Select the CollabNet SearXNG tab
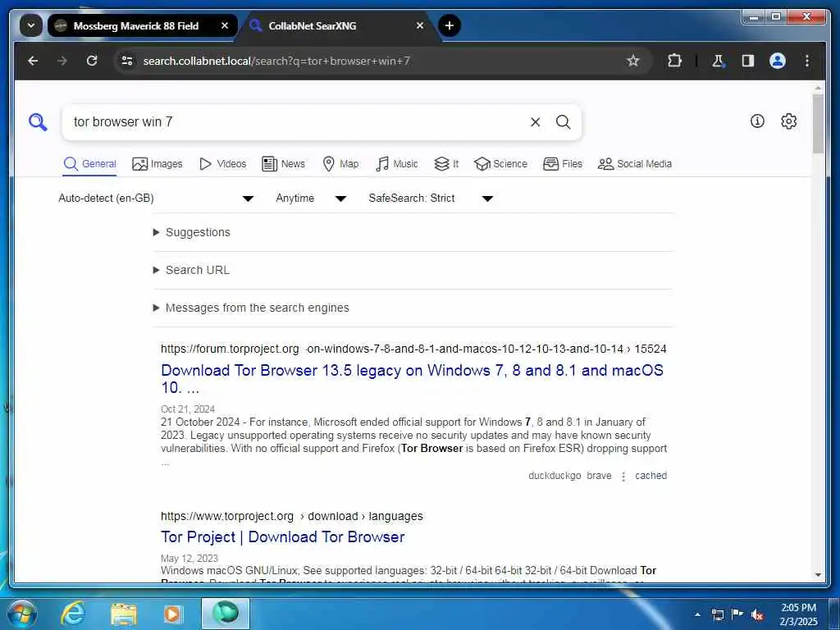This screenshot has height=630, width=840. pos(337,25)
